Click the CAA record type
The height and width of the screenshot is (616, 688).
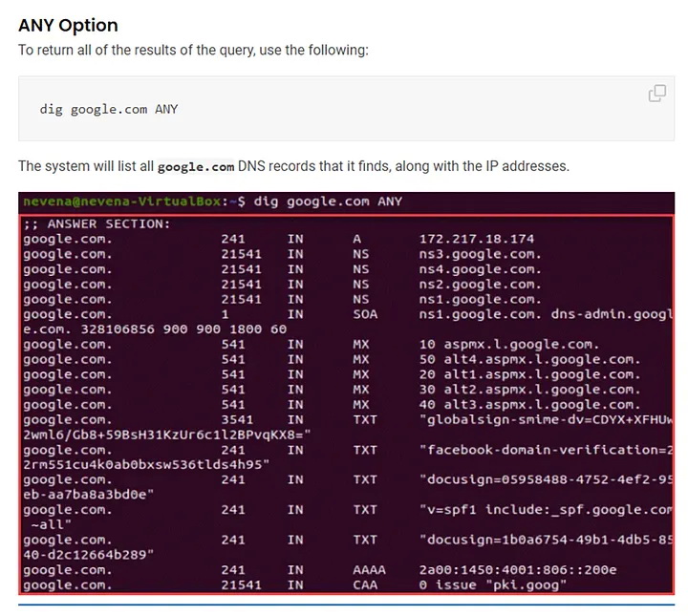pyautogui.click(x=365, y=584)
